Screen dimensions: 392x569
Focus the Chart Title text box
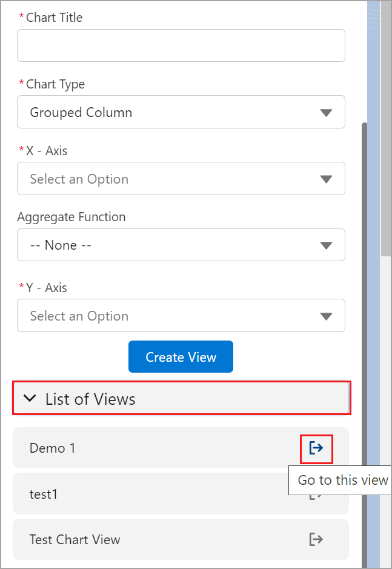pyautogui.click(x=181, y=45)
